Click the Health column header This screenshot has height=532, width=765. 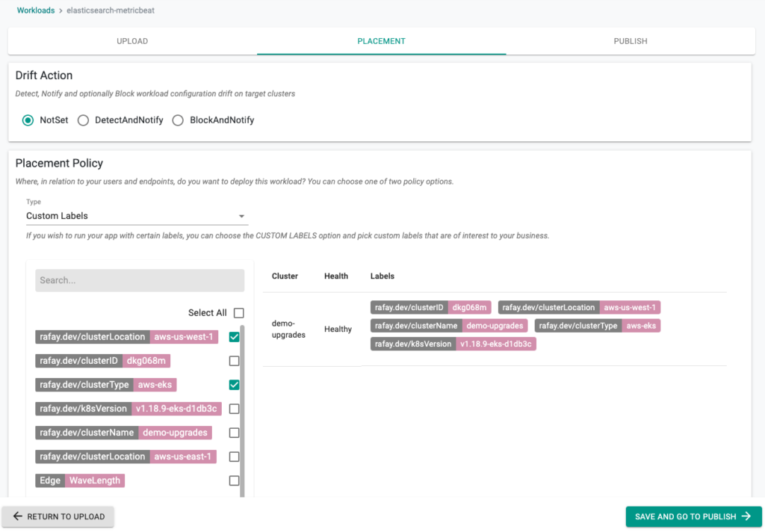pos(336,276)
